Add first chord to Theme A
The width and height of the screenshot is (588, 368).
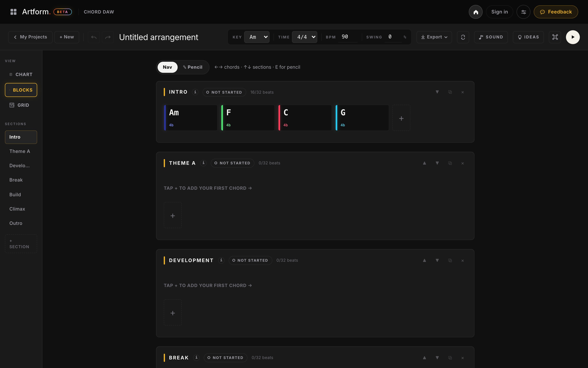tap(173, 215)
